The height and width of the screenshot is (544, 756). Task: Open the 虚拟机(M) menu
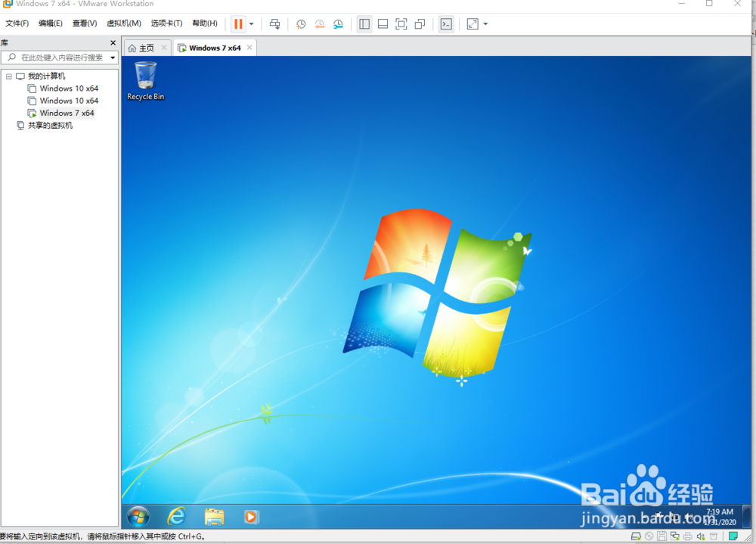click(x=124, y=23)
